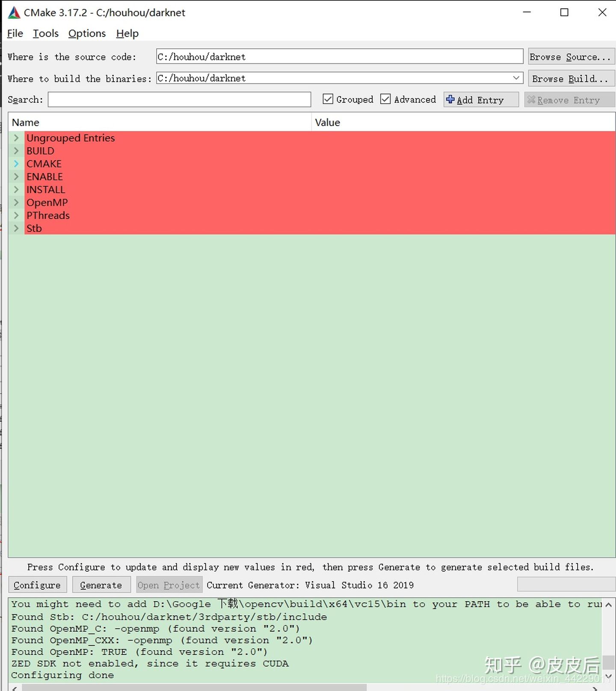Screen dimensions: 616x691
Task: Open the Options menu
Action: click(87, 33)
